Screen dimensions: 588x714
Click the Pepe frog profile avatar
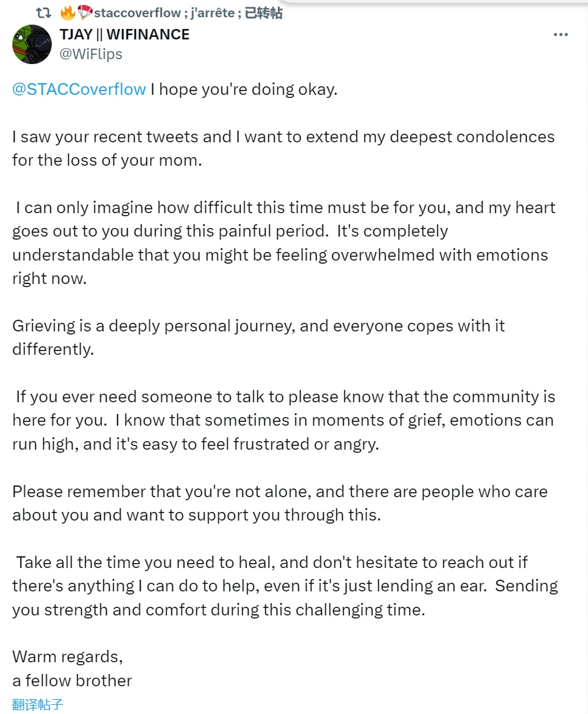[31, 45]
